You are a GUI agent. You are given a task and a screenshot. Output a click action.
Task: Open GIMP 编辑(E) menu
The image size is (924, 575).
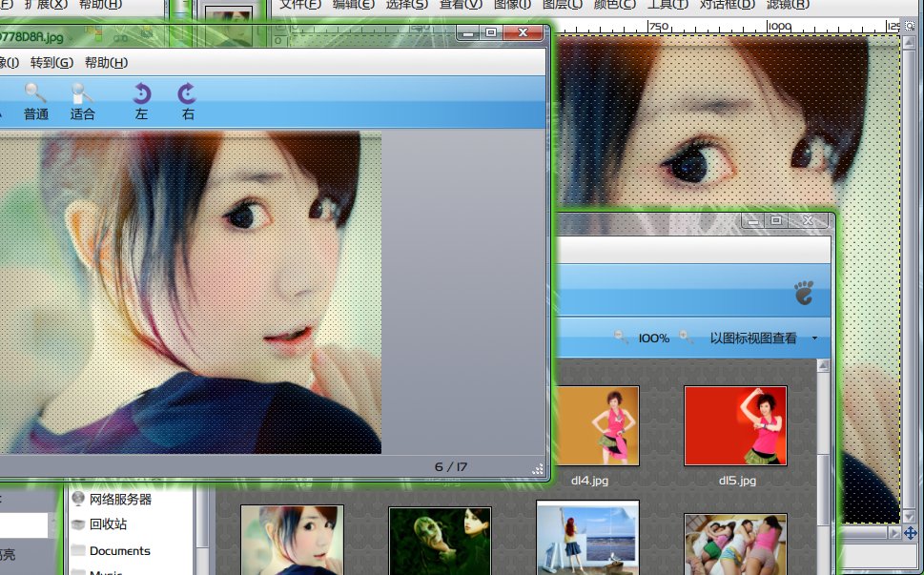click(x=354, y=4)
